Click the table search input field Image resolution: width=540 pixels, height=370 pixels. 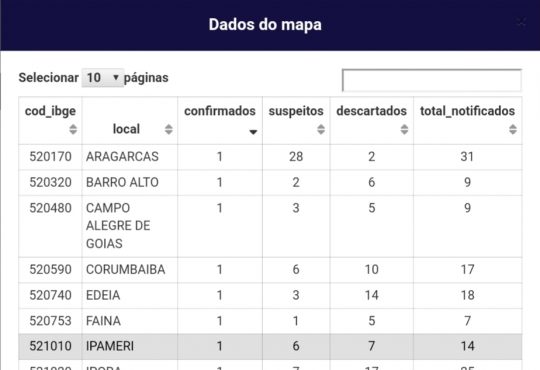point(432,80)
